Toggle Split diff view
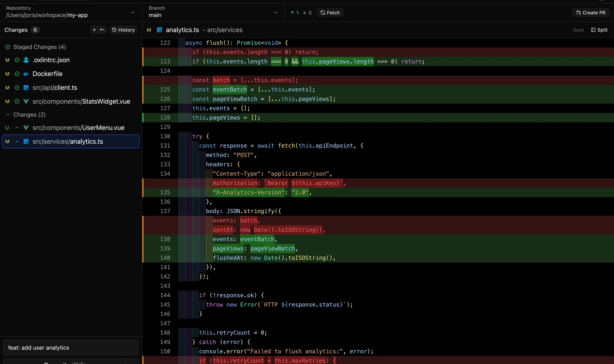614x364 pixels. click(x=599, y=30)
